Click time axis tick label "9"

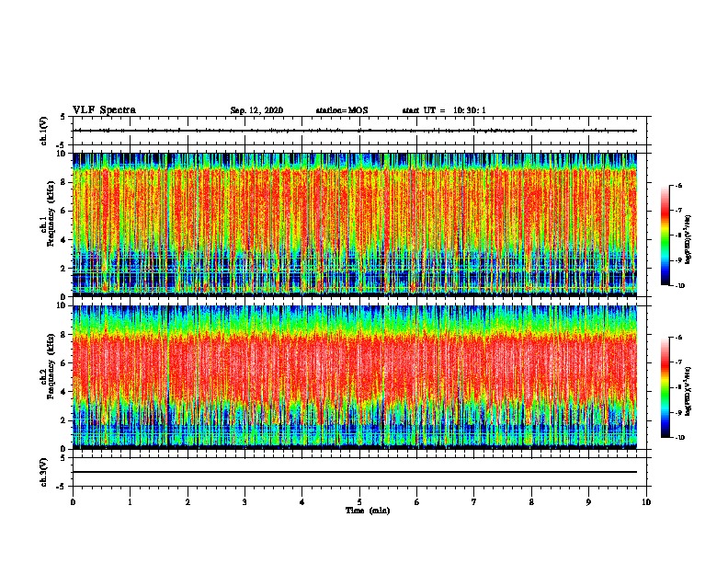(x=588, y=502)
